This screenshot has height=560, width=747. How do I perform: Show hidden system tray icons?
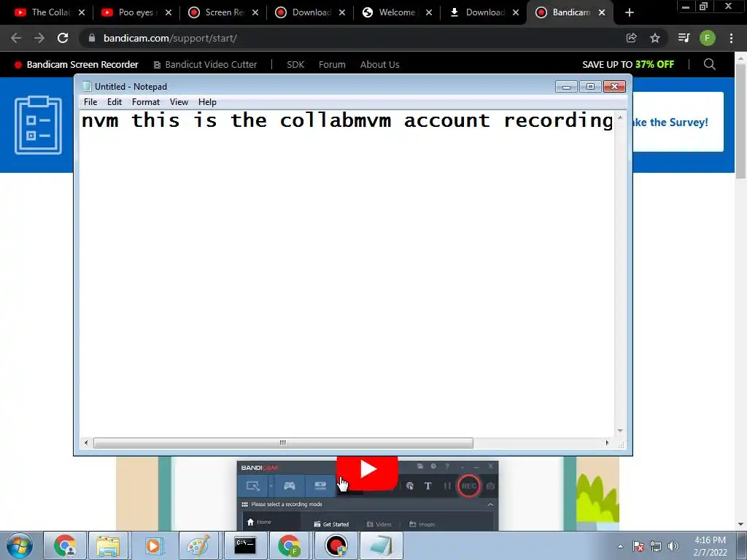(x=620, y=546)
